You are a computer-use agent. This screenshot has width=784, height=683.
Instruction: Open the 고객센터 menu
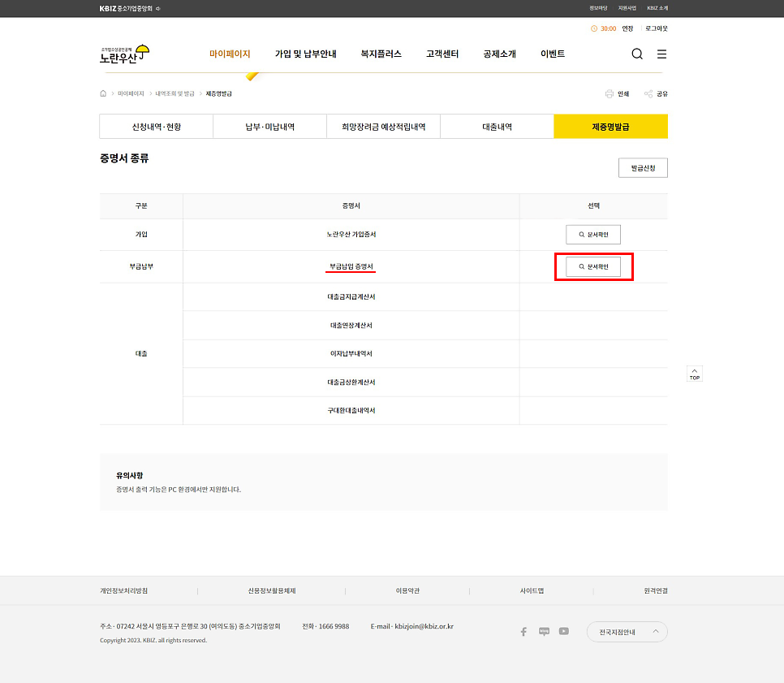442,54
